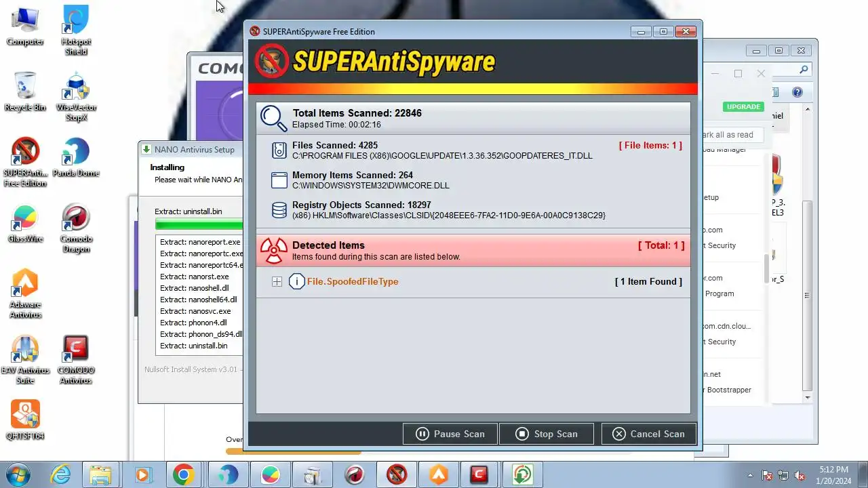The width and height of the screenshot is (868, 488).
Task: Click the Cancel Scan button
Action: [x=648, y=434]
